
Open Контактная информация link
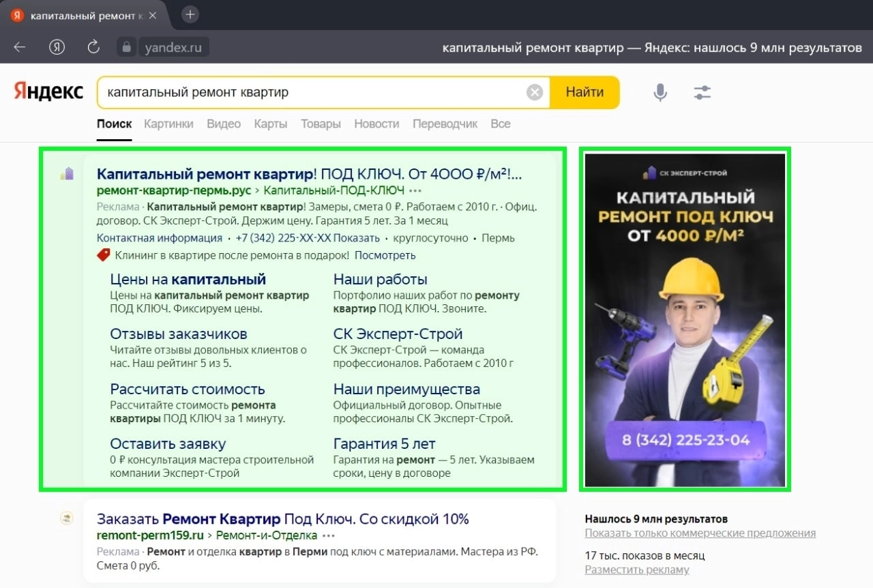pyautogui.click(x=160, y=238)
